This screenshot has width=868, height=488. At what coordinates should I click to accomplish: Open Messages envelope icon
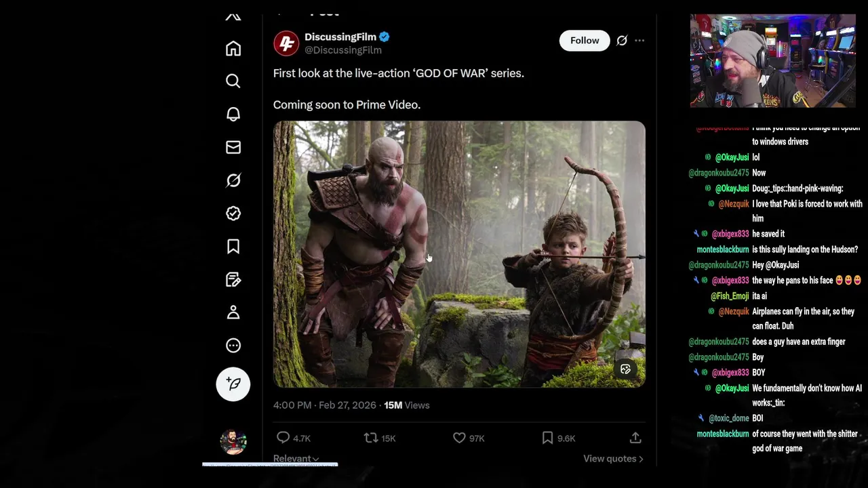point(233,147)
